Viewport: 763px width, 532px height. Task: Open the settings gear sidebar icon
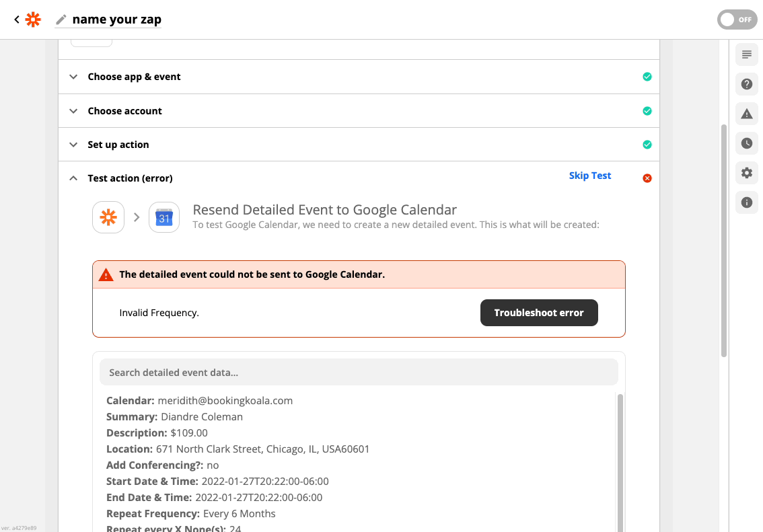tap(746, 173)
